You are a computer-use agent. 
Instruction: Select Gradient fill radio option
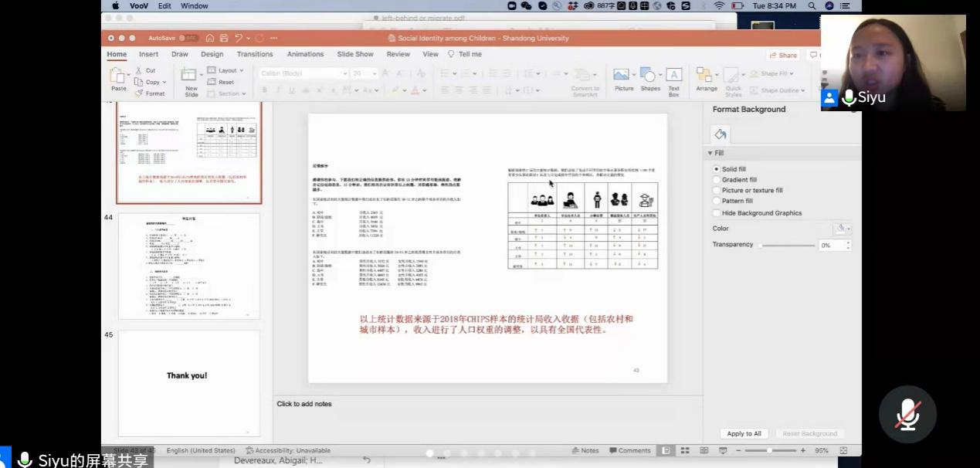(x=717, y=180)
